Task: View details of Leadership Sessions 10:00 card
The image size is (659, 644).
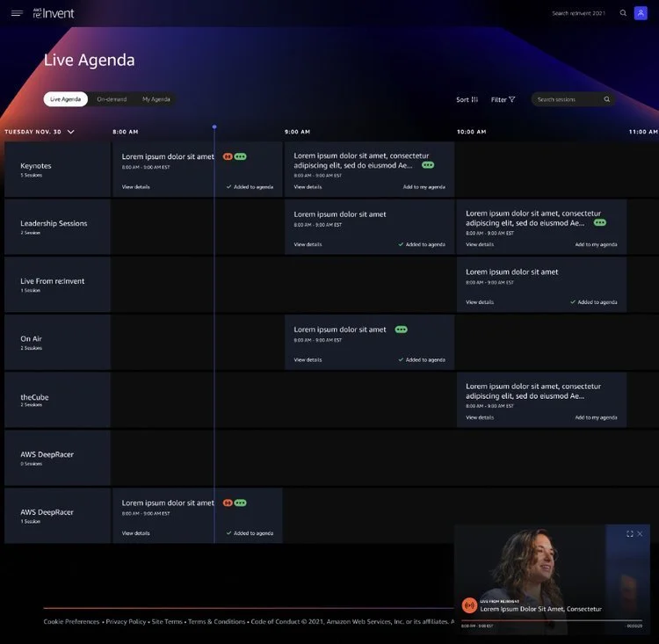Action: (x=480, y=244)
